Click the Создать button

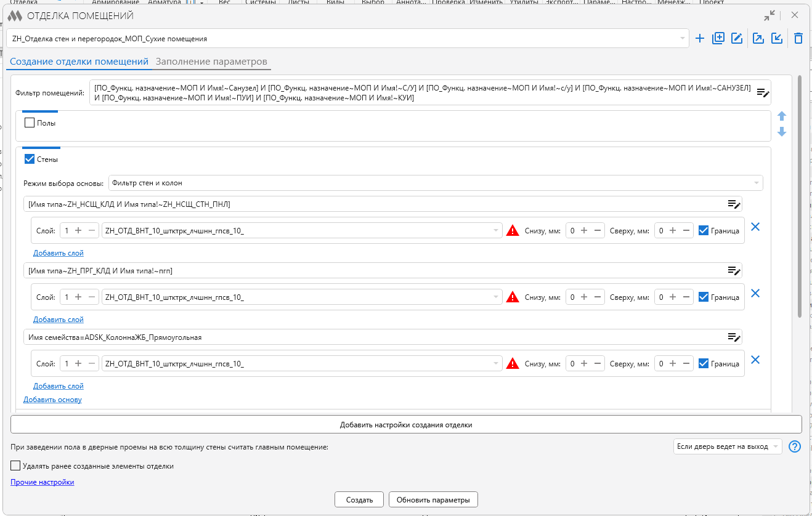[359, 499]
